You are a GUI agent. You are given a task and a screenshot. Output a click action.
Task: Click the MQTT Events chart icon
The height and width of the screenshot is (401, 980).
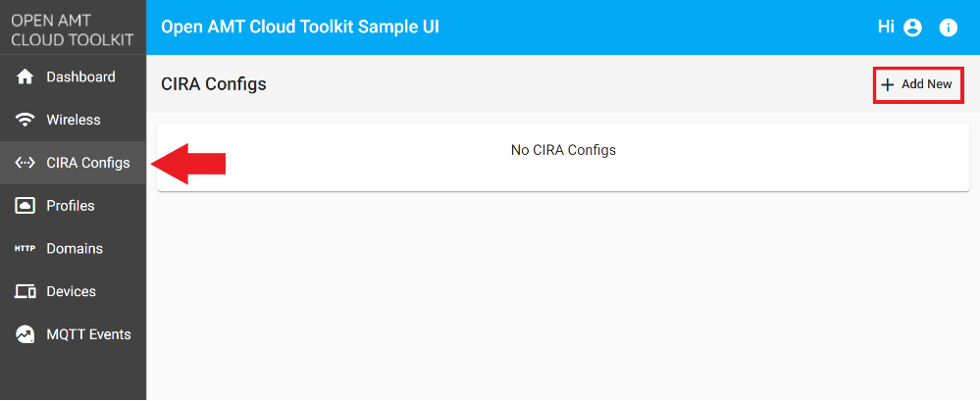click(x=26, y=335)
